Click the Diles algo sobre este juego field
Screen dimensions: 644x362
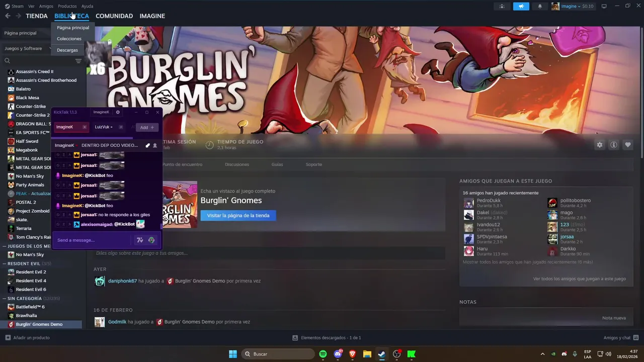coord(269,253)
